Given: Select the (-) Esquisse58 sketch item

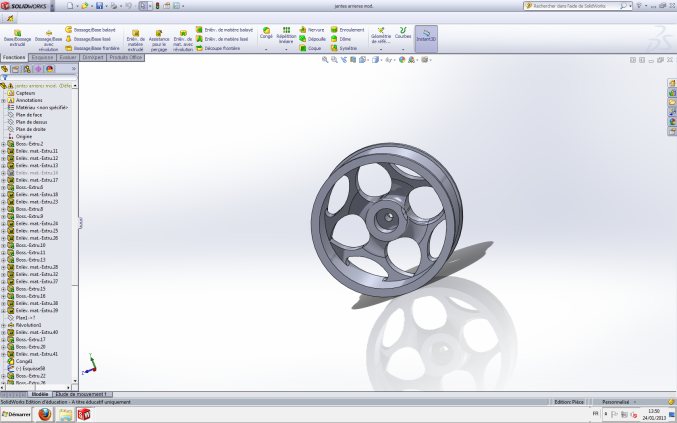Looking at the screenshot, I should (30, 369).
